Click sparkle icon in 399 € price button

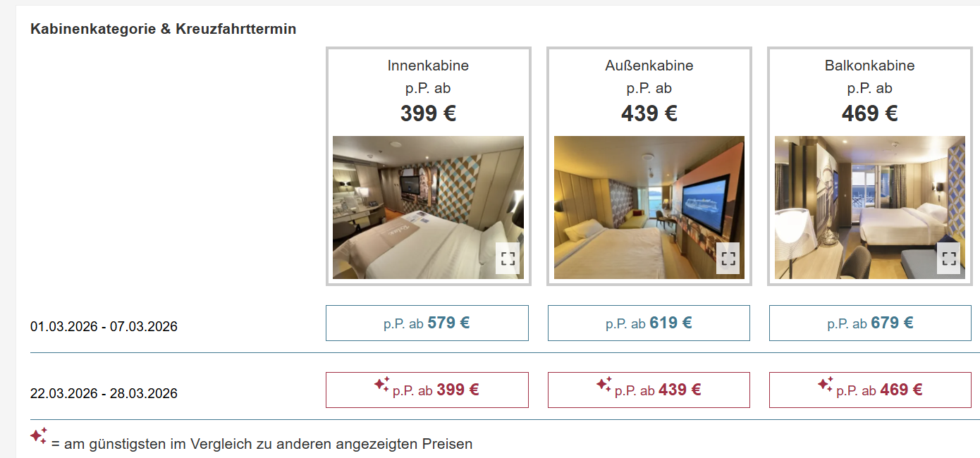[x=382, y=385]
